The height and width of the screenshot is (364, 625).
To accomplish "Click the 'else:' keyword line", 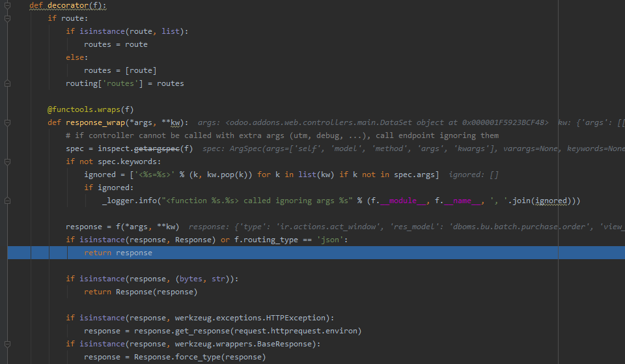I will (x=77, y=57).
